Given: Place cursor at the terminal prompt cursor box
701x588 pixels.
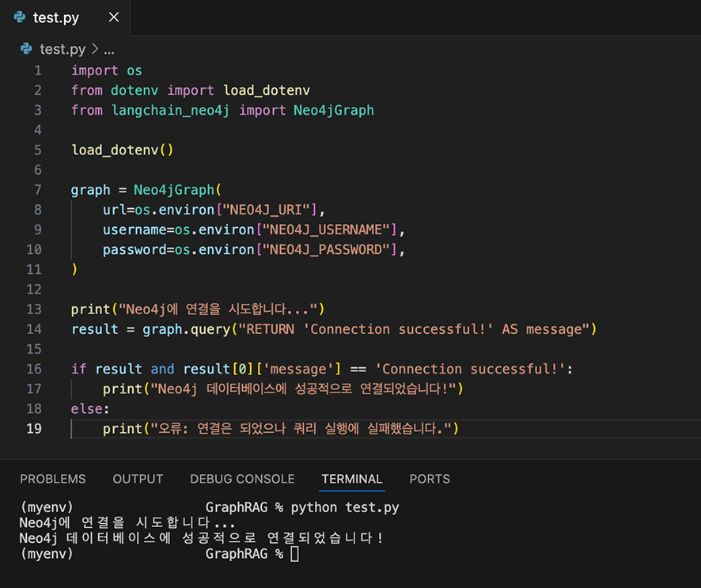Looking at the screenshot, I should (x=294, y=555).
